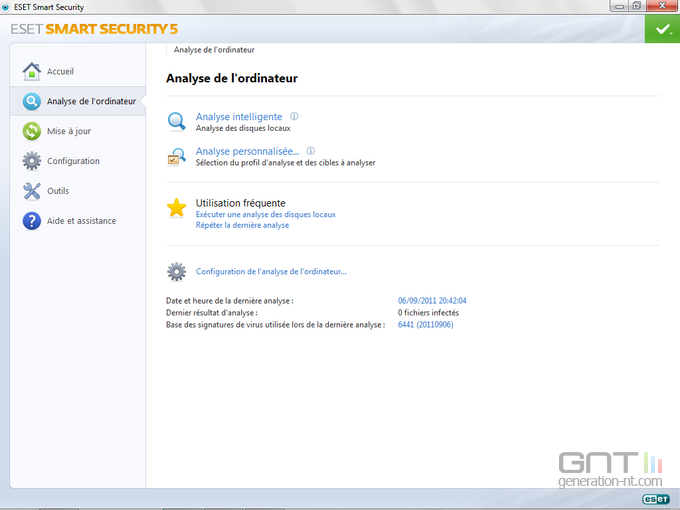Click the info icon next to Analyse intelligente
The image size is (680, 510).
pyautogui.click(x=294, y=116)
